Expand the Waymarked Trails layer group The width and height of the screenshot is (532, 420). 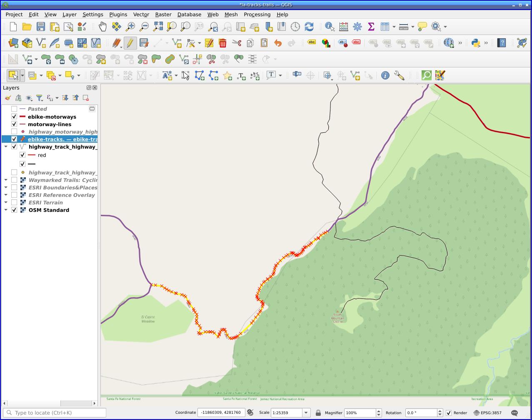tap(6, 180)
